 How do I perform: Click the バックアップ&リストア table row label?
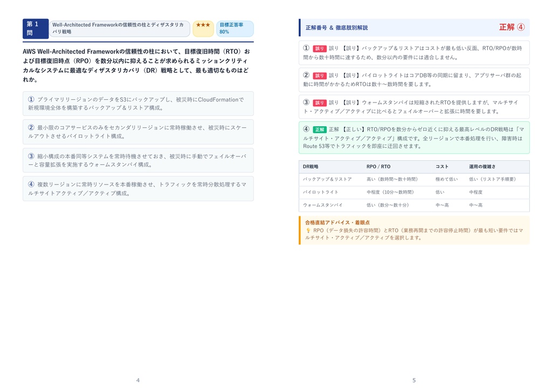327,179
